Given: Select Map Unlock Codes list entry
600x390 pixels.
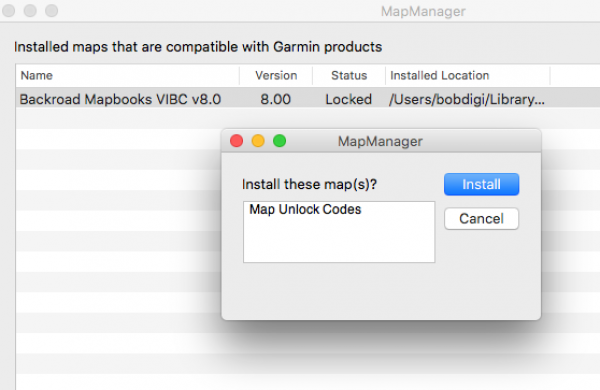Looking at the screenshot, I should 305,209.
